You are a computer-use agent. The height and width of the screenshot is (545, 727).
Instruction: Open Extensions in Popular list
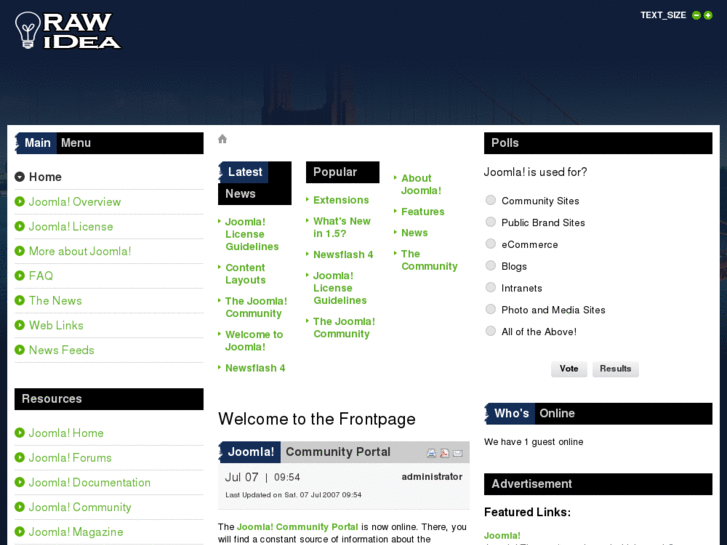point(341,200)
